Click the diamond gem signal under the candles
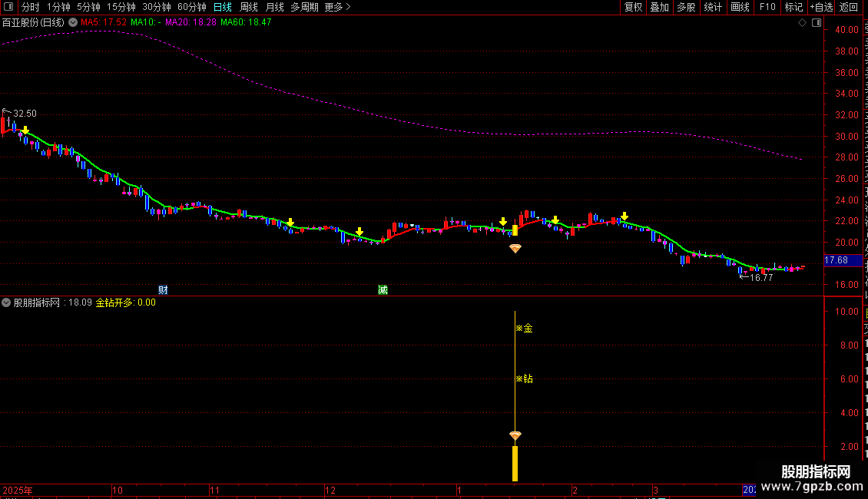 coord(515,249)
